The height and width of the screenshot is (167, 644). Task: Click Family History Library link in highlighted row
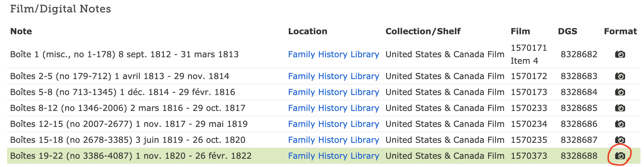point(334,156)
